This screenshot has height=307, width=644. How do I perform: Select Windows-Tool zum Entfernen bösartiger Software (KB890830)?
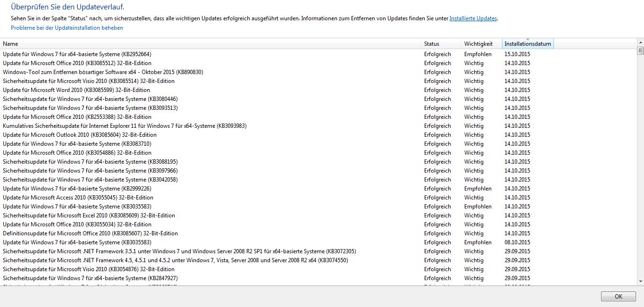(x=318, y=72)
